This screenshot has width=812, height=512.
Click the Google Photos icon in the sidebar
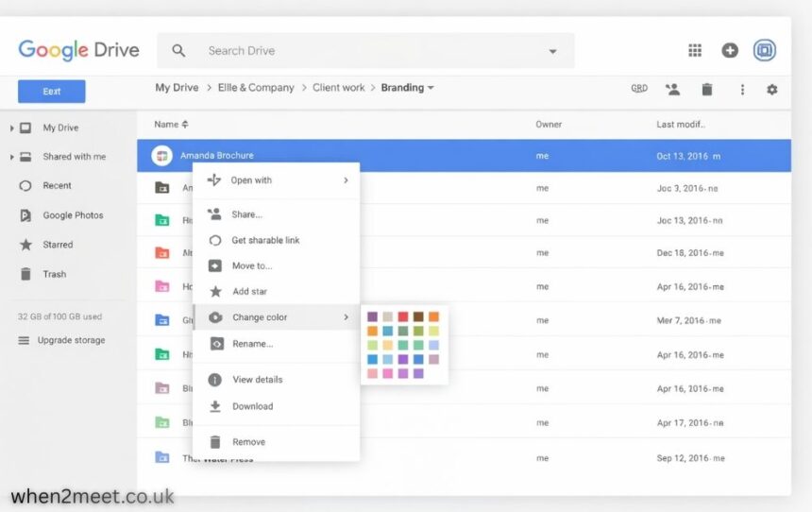[x=25, y=215]
